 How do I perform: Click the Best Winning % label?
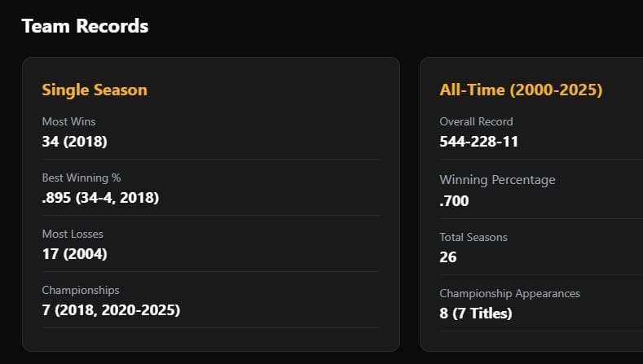coord(81,178)
